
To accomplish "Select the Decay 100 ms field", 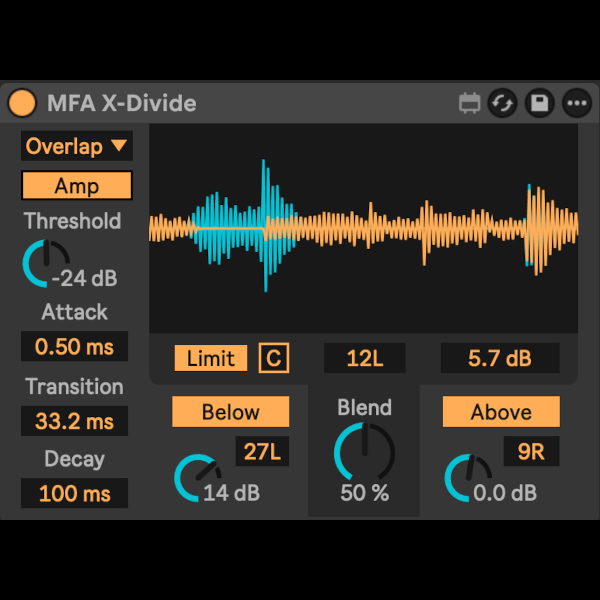I will point(75,494).
